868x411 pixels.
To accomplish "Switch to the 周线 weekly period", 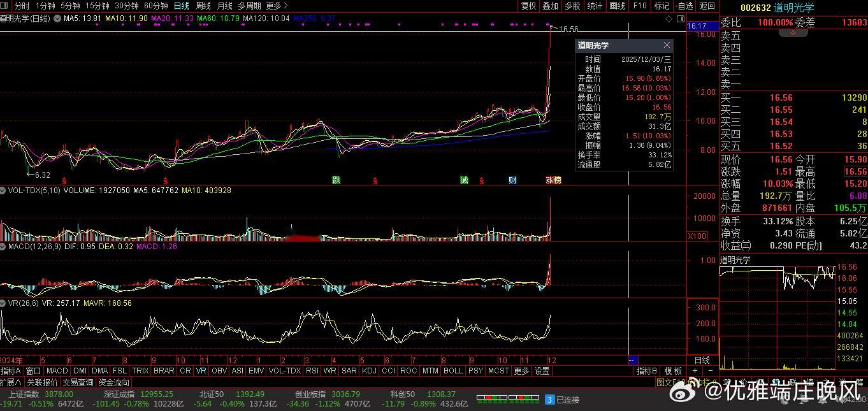I will pyautogui.click(x=203, y=6).
